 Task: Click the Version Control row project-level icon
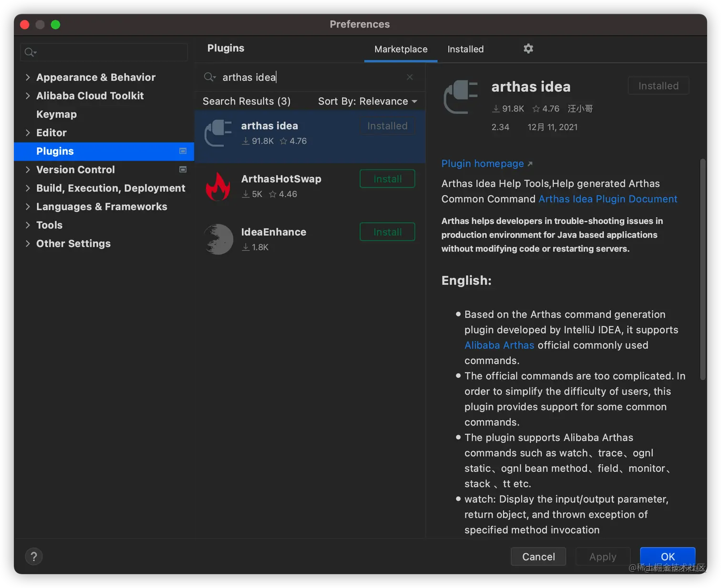[x=183, y=170]
